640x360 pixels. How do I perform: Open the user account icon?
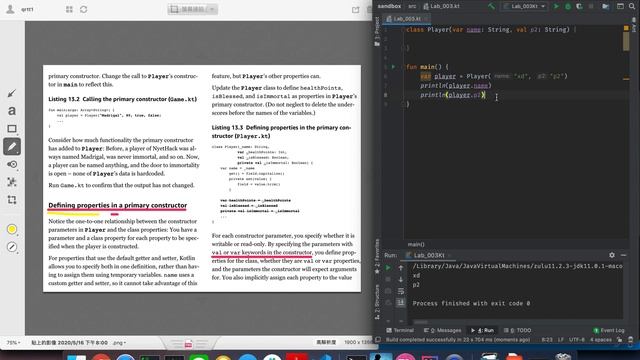pos(10,9)
